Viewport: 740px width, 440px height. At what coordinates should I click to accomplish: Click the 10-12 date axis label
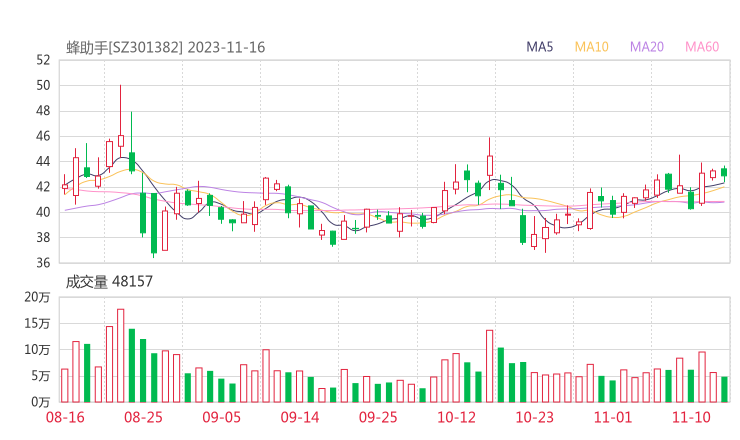[x=457, y=417]
